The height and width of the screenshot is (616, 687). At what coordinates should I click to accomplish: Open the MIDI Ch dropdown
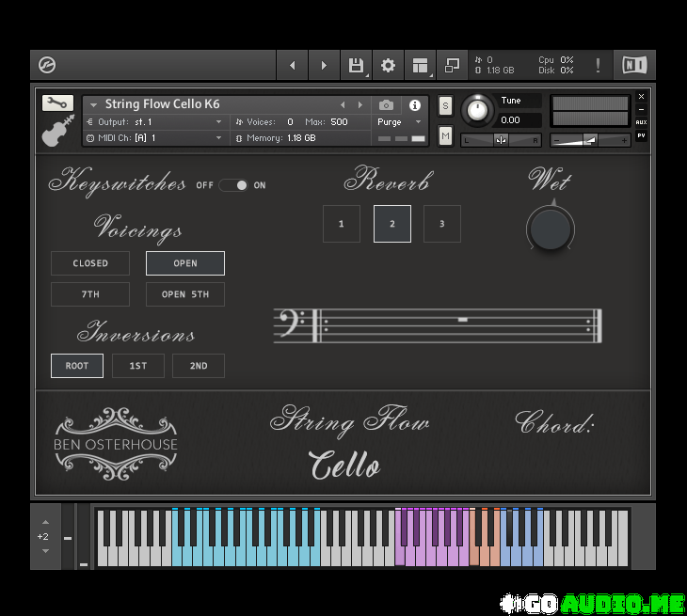coord(154,138)
